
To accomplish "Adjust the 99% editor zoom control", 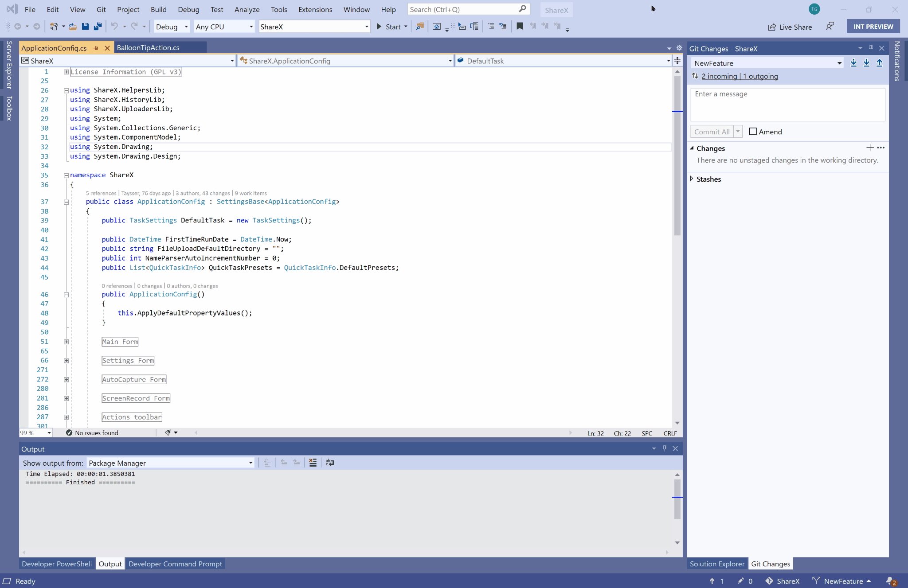I will coord(35,433).
